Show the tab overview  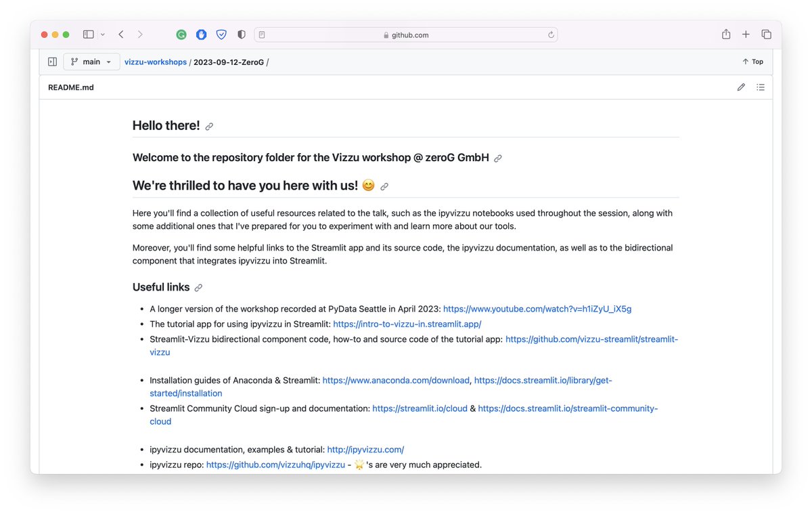766,35
